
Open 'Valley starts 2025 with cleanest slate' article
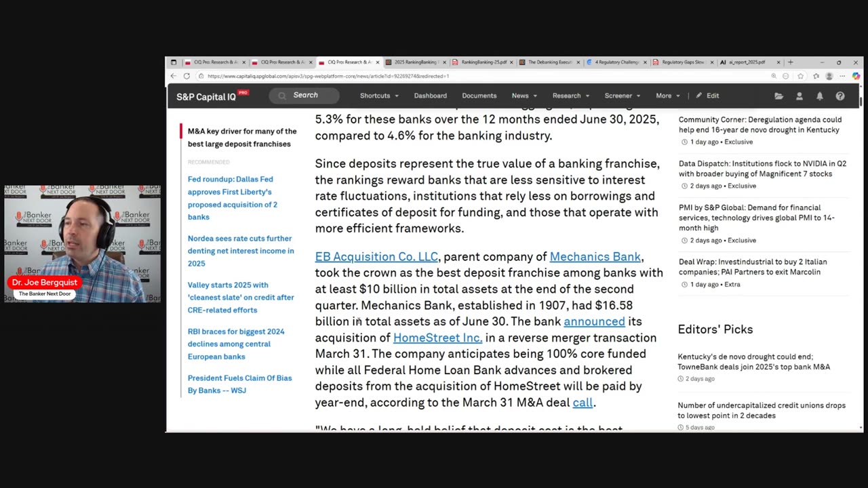[x=241, y=298]
